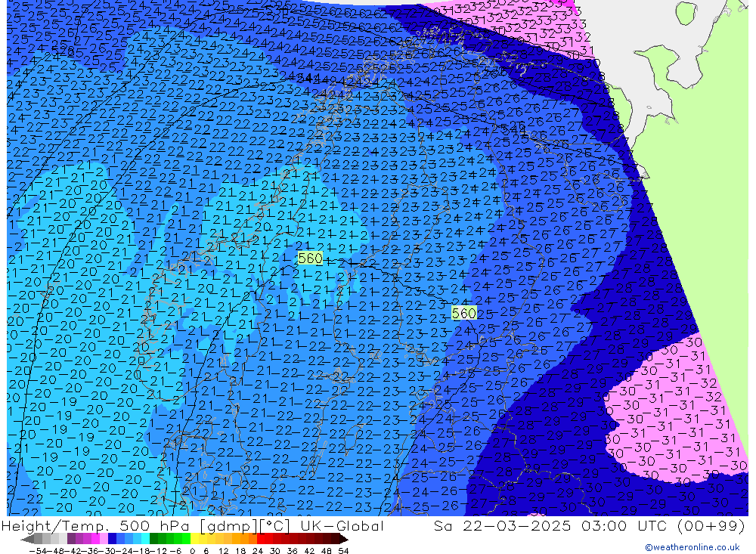Click the '(00+99)' forecast offset text
The height and width of the screenshot is (554, 756).
point(711,525)
